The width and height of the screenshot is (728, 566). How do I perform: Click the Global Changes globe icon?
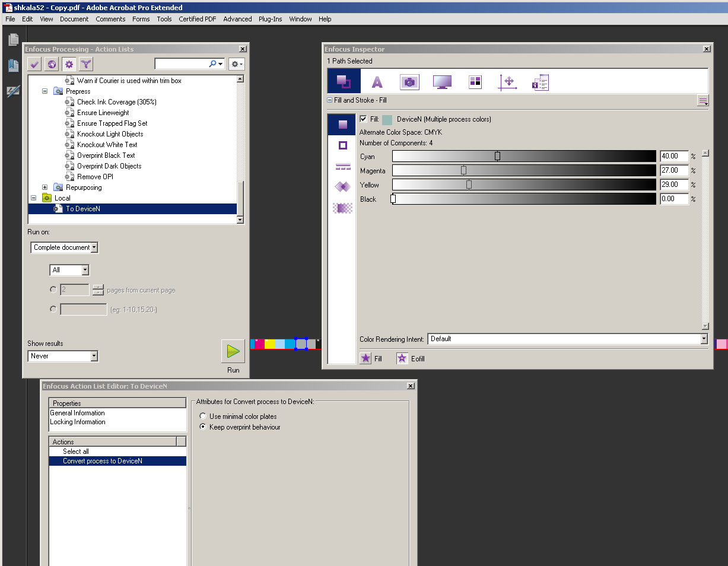(x=52, y=64)
